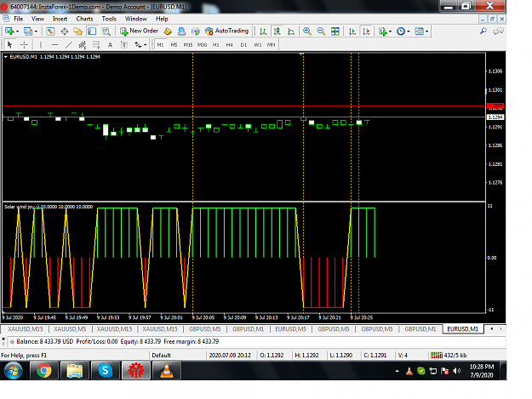Open the New Chart tool
The height and width of the screenshot is (399, 532).
(9, 31)
